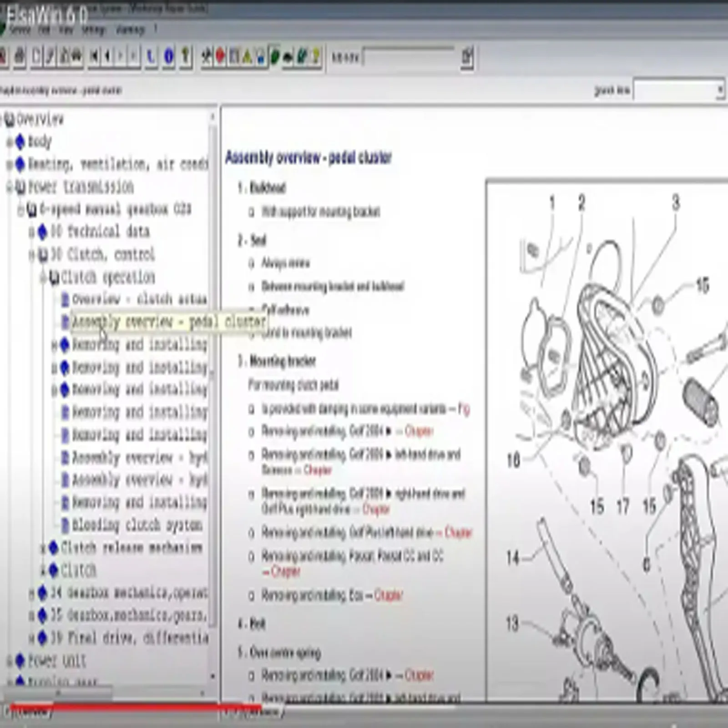Expand the Body tree node

click(x=9, y=142)
